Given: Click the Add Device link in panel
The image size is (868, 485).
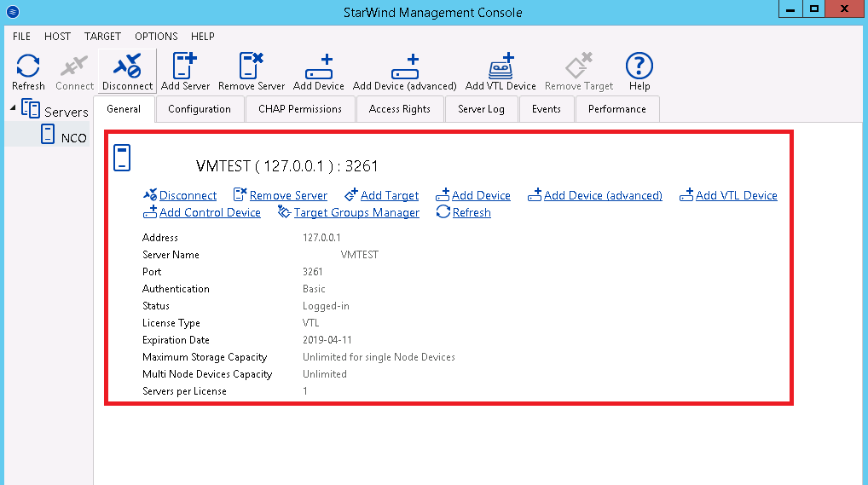Looking at the screenshot, I should (x=481, y=195).
